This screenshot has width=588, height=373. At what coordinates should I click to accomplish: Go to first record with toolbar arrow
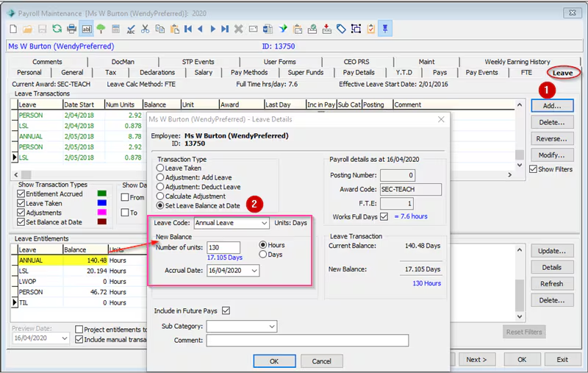(x=188, y=29)
